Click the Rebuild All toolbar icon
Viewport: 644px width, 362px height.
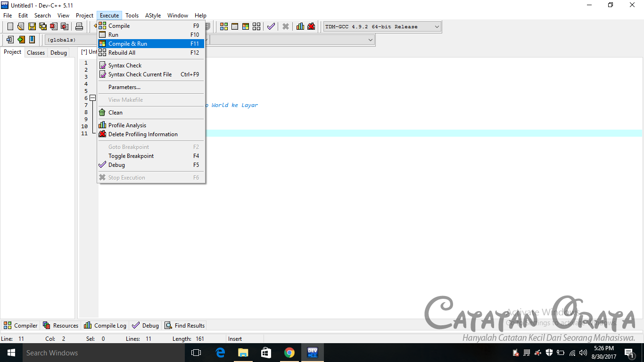pyautogui.click(x=256, y=26)
